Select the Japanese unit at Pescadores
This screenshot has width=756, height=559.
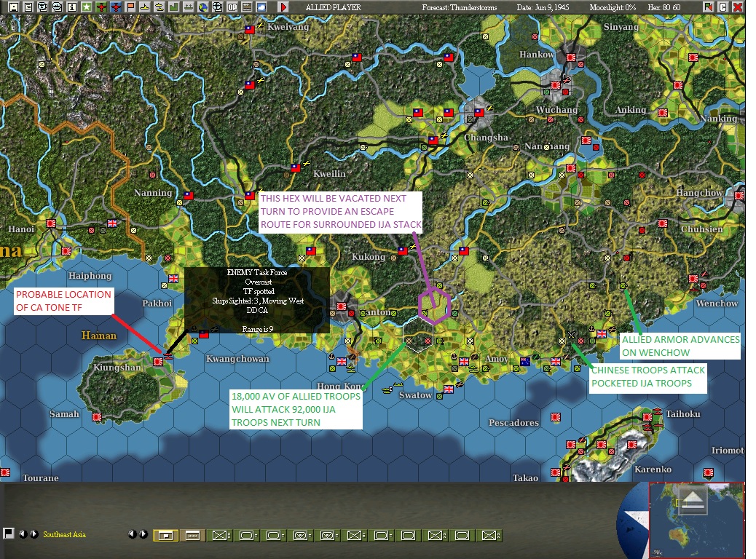pos(556,416)
